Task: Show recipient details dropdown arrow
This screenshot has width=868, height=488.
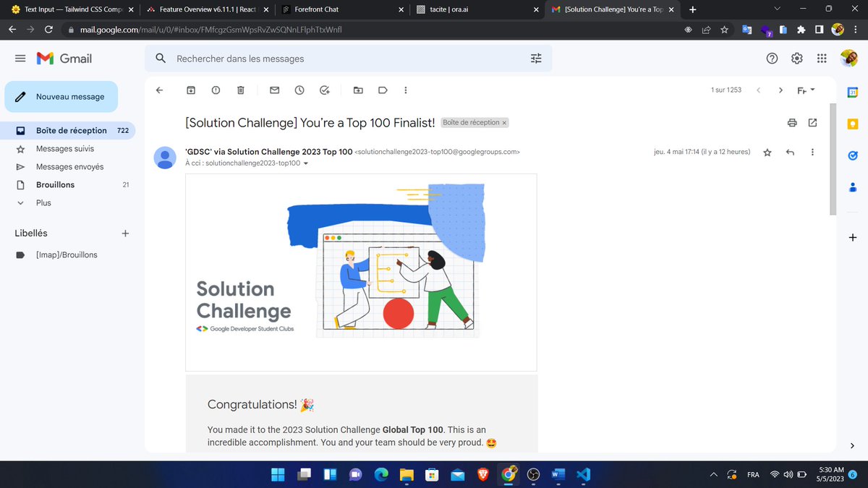Action: (x=306, y=163)
